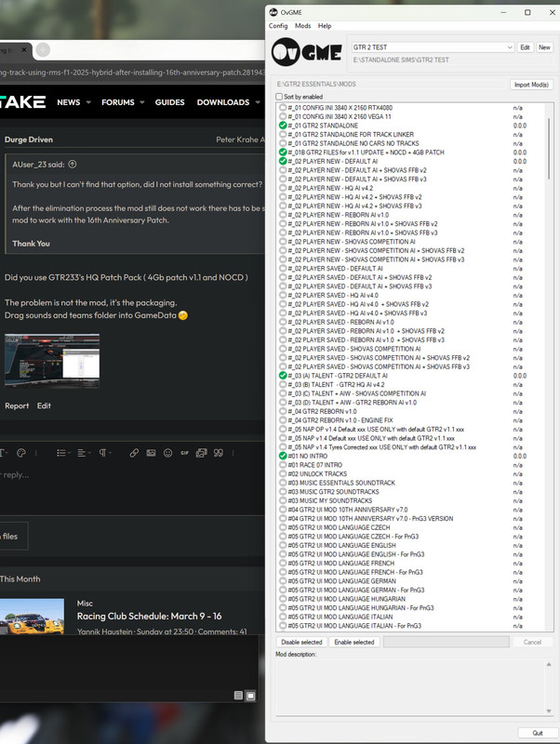This screenshot has width=560, height=744.
Task: Open the list formatting dropdown in editor
Action: 63,453
